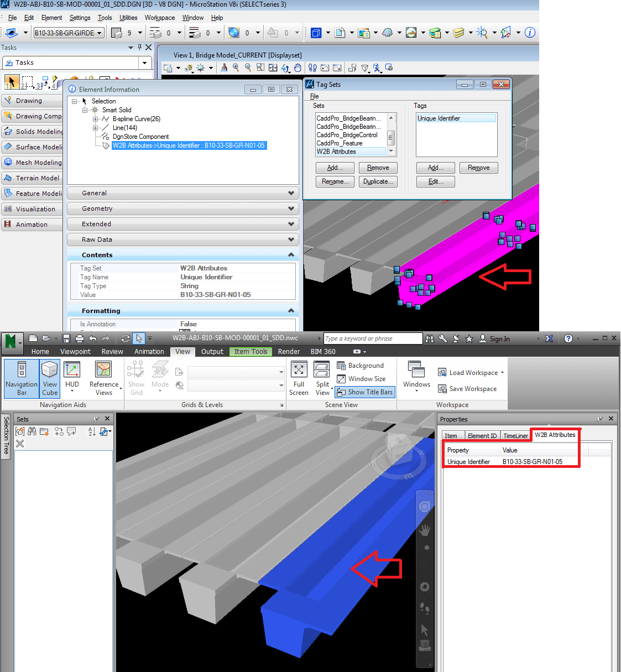Select the Pan View hand tool

pyautogui.click(x=299, y=67)
